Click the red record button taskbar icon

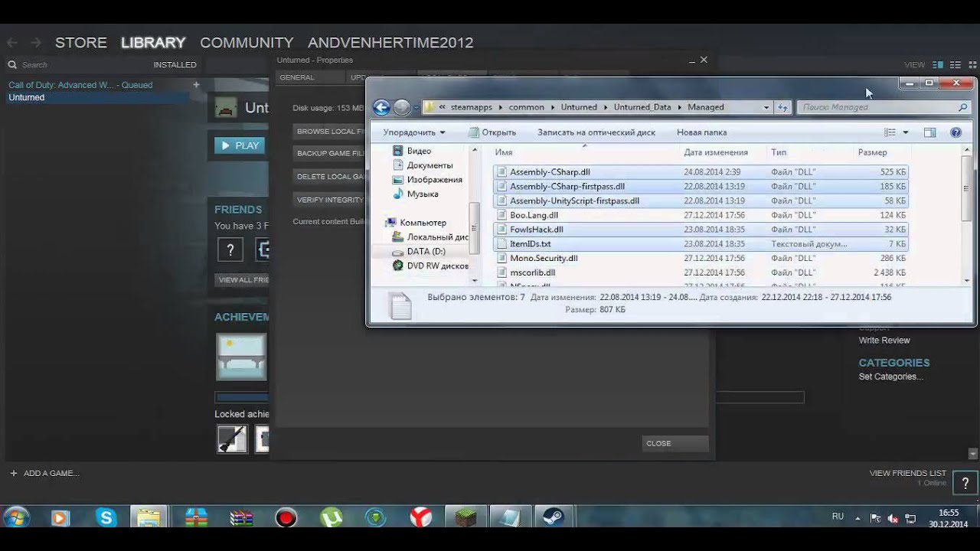point(286,518)
